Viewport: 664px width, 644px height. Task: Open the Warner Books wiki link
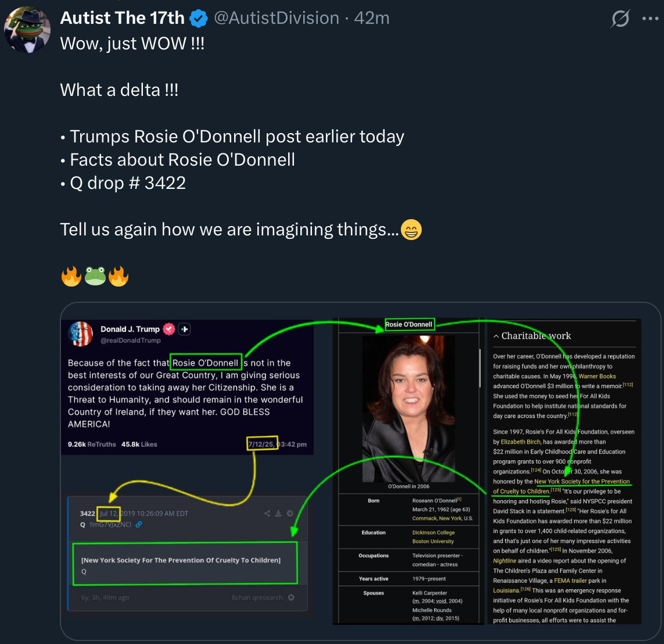(x=598, y=376)
